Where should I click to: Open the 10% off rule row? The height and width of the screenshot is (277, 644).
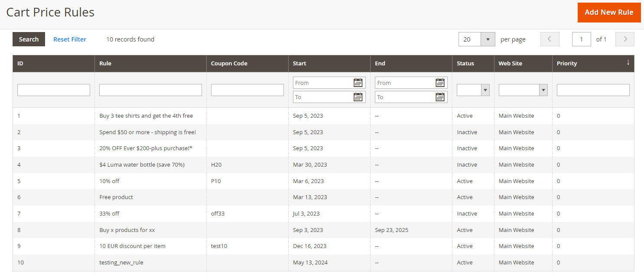pyautogui.click(x=109, y=181)
